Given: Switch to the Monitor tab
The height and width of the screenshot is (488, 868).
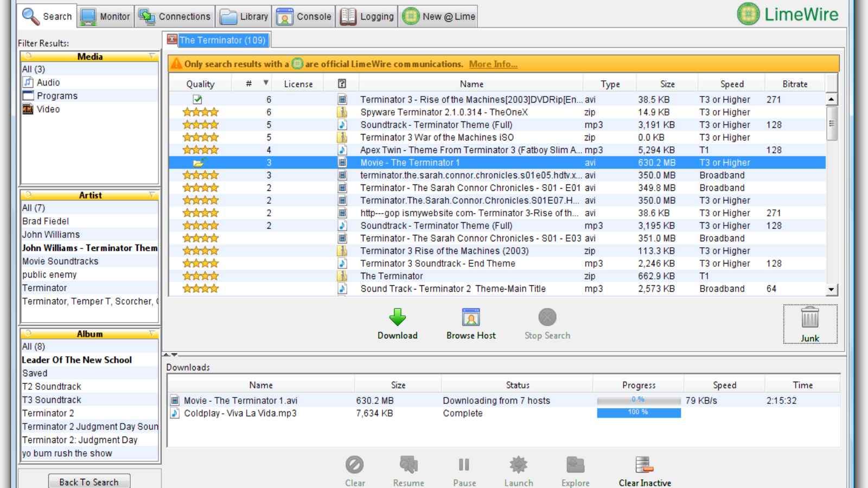Looking at the screenshot, I should 105,16.
